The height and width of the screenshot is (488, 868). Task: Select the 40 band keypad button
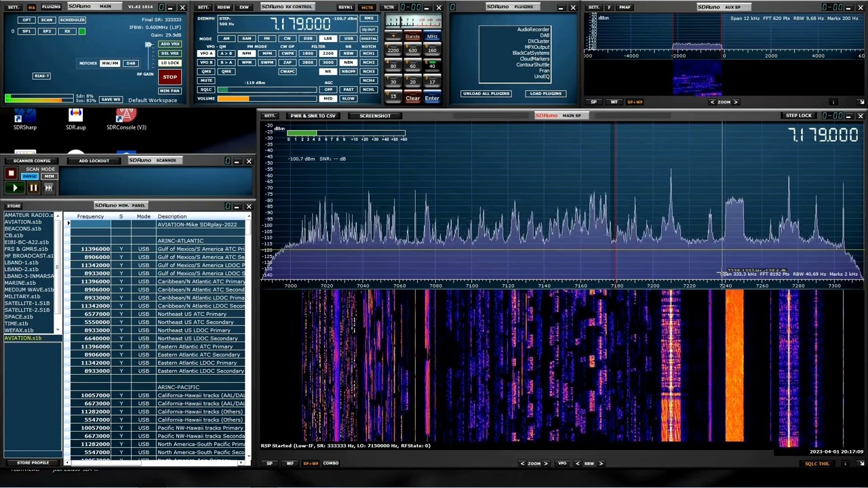coord(432,66)
